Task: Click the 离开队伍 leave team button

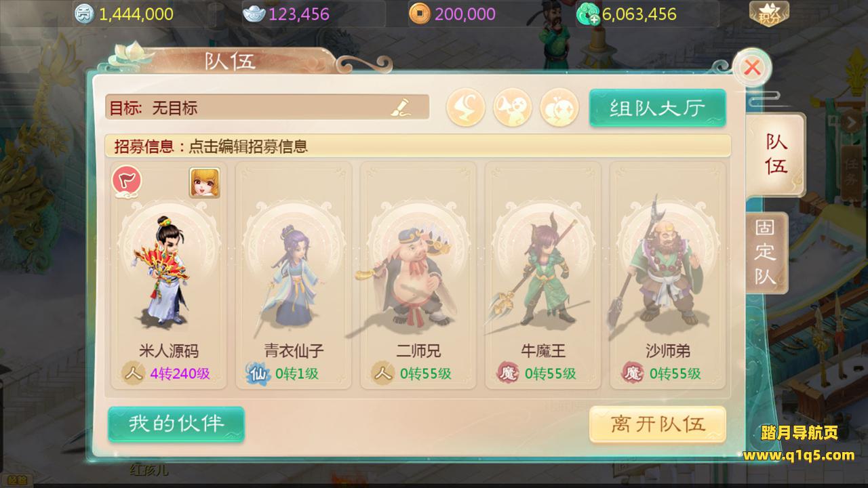Action: click(657, 425)
